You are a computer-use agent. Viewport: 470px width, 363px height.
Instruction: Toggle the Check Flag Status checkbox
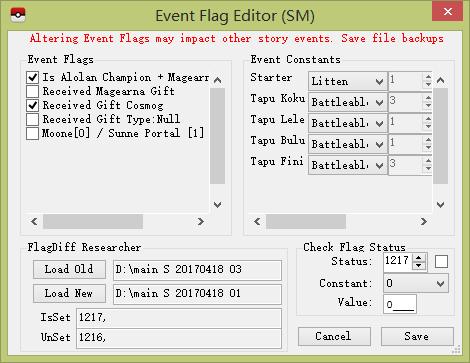coord(441,261)
